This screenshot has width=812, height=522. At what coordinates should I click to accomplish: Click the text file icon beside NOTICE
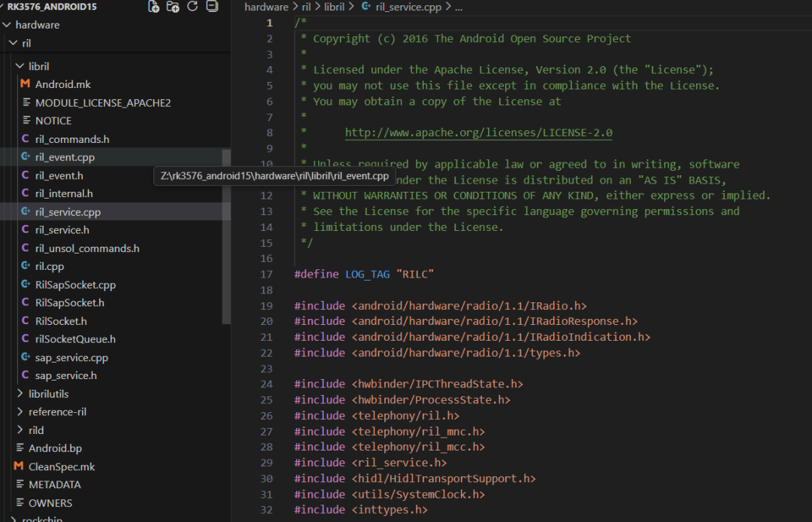click(x=26, y=120)
